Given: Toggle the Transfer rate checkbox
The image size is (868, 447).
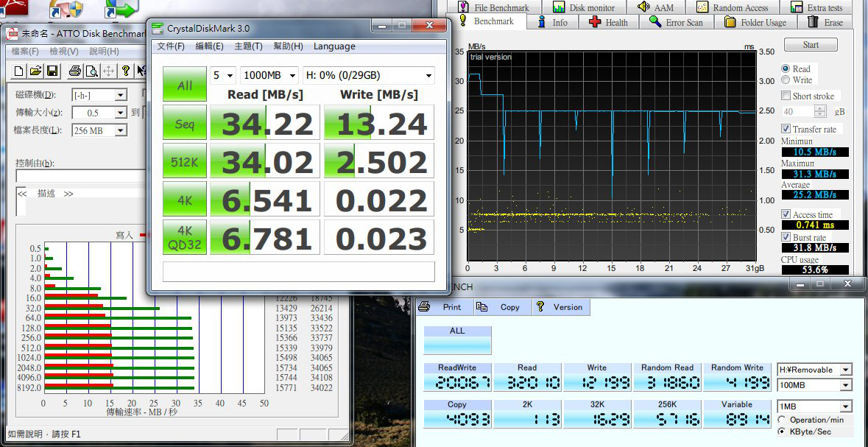Looking at the screenshot, I should click(x=786, y=129).
